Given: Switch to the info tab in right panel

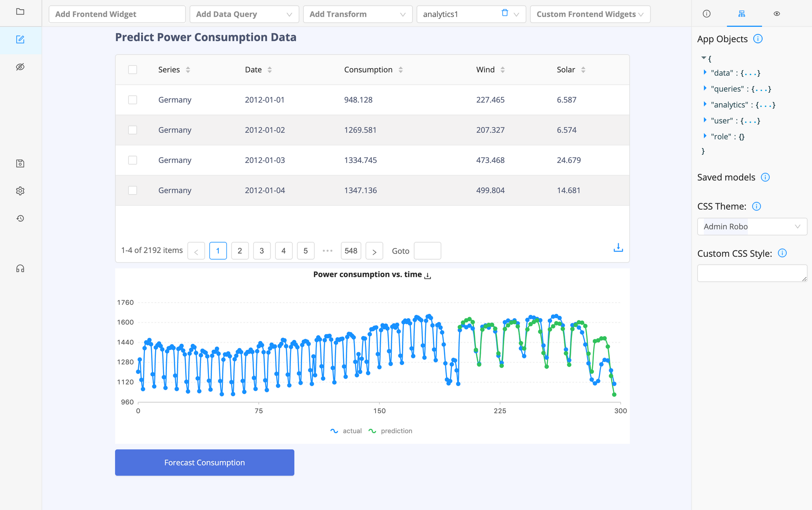Looking at the screenshot, I should coord(706,14).
